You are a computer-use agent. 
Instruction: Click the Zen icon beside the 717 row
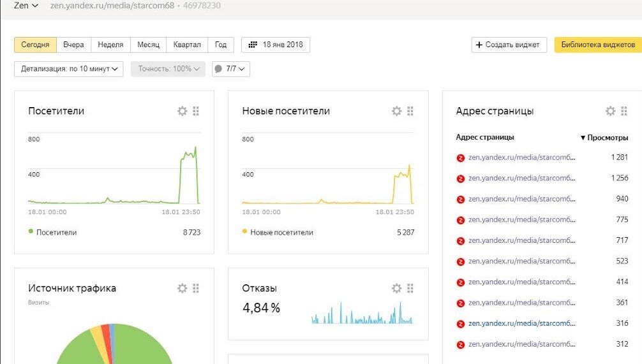pos(461,241)
